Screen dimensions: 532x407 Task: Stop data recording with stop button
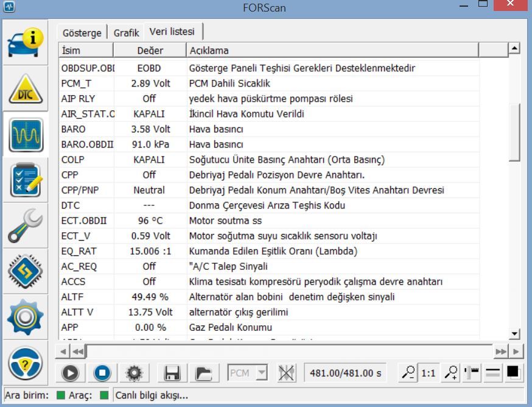pyautogui.click(x=102, y=373)
